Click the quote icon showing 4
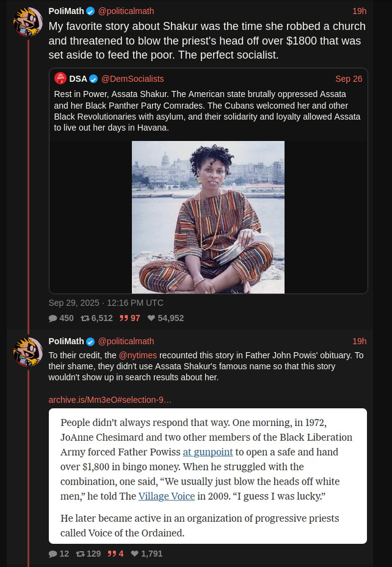The image size is (392, 567). [x=112, y=554]
